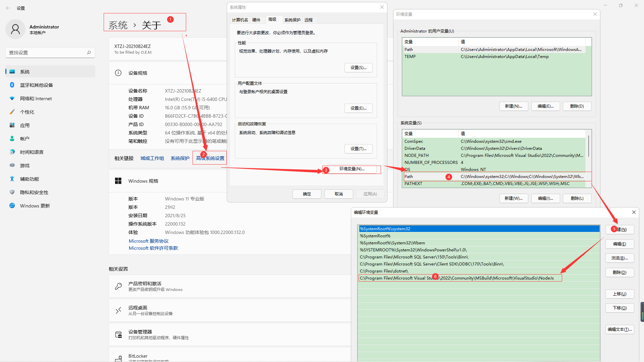Open the Windows Update icon
The width and height of the screenshot is (644, 362).
(x=12, y=206)
